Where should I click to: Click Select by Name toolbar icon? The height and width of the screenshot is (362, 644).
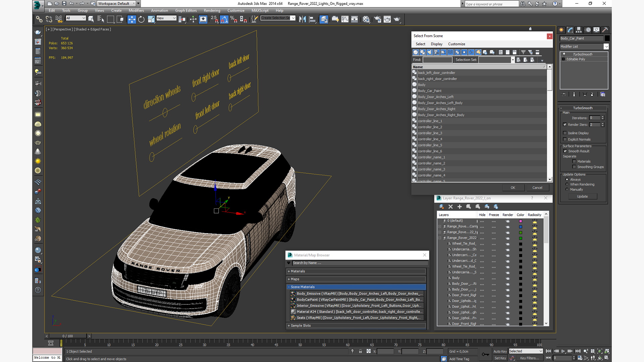click(101, 19)
